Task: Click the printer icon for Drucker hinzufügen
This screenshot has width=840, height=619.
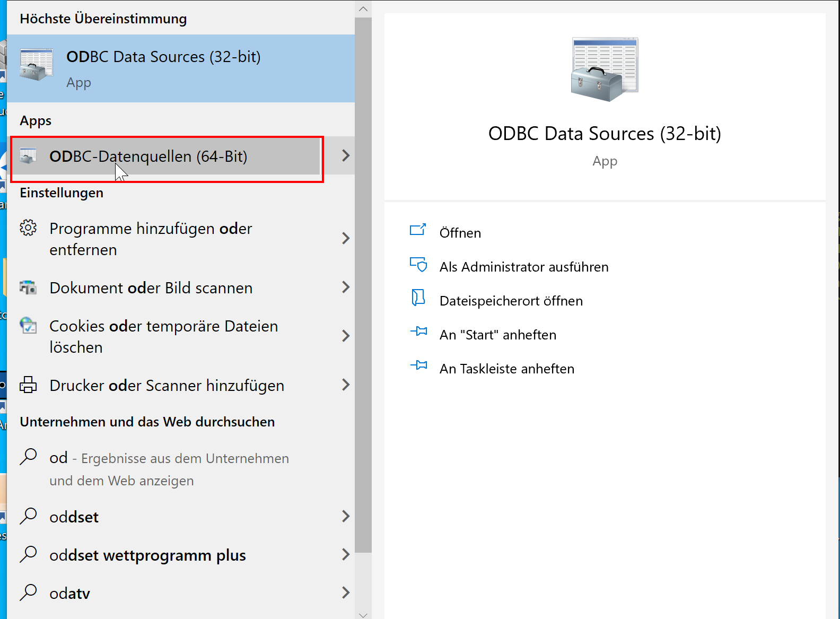Action: tap(28, 385)
